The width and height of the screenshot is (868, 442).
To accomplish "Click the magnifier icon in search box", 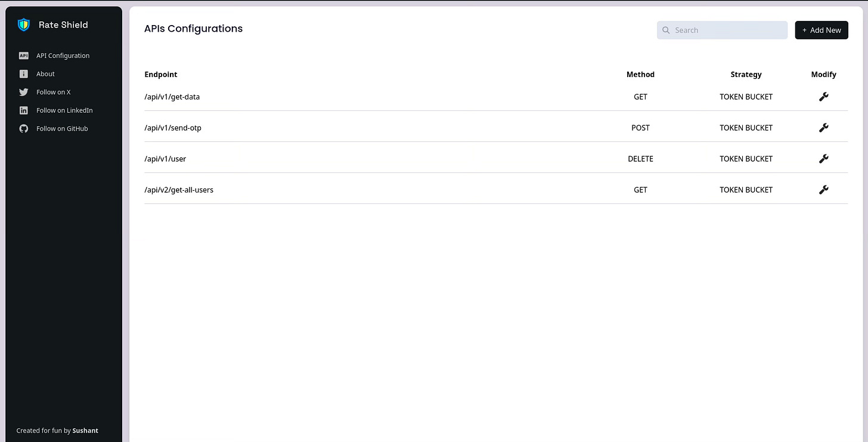I will coord(666,30).
